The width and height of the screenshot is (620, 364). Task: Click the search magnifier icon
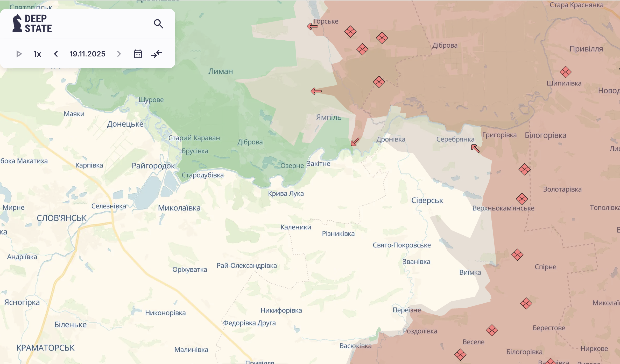pyautogui.click(x=158, y=24)
